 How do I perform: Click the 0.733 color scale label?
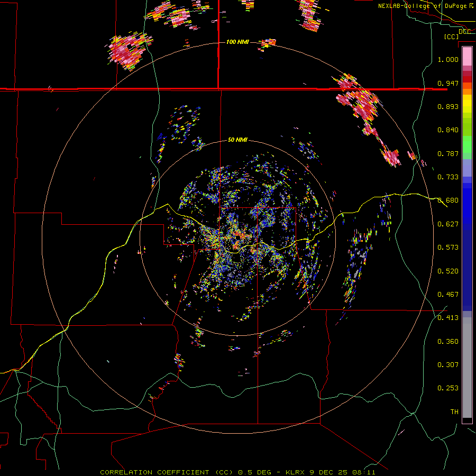pyautogui.click(x=448, y=177)
